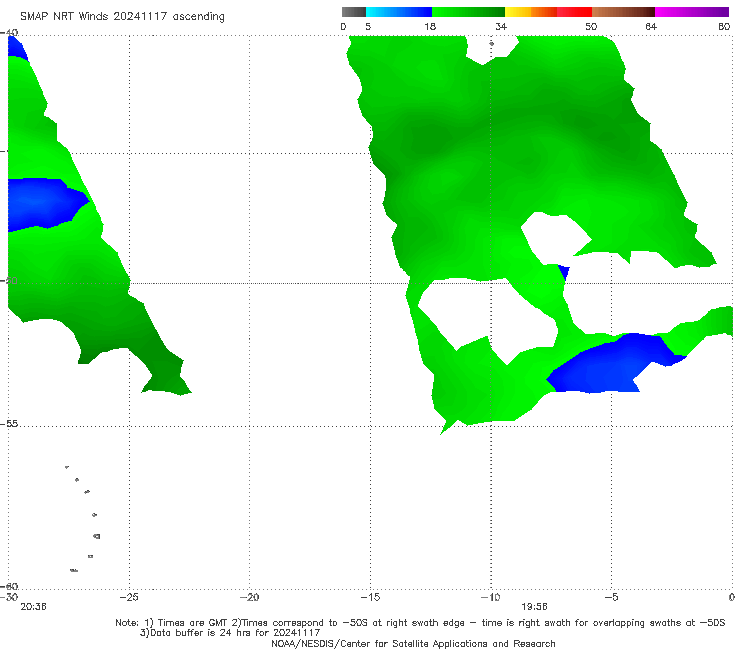Click the longitude axis label "-15"
The width and height of the screenshot is (740, 650).
tap(370, 597)
